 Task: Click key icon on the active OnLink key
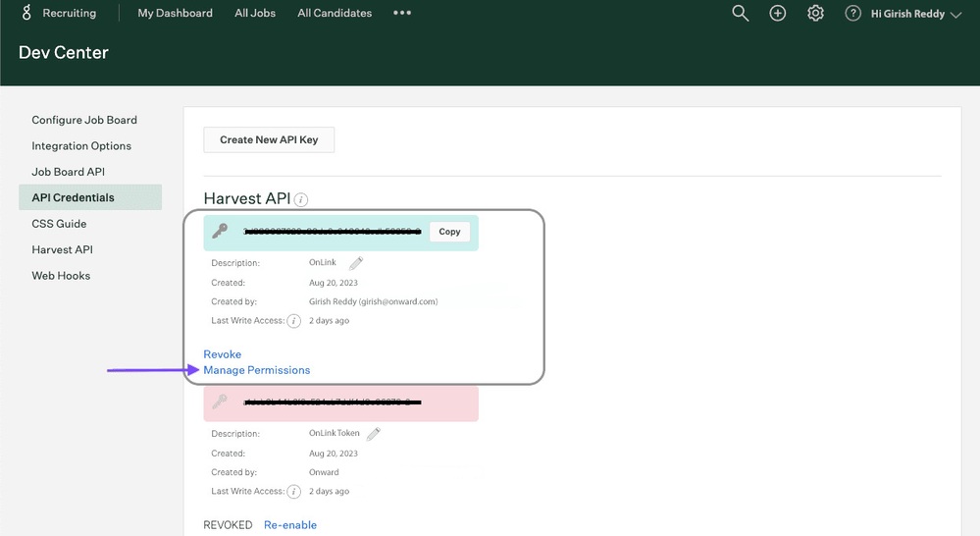pyautogui.click(x=220, y=232)
